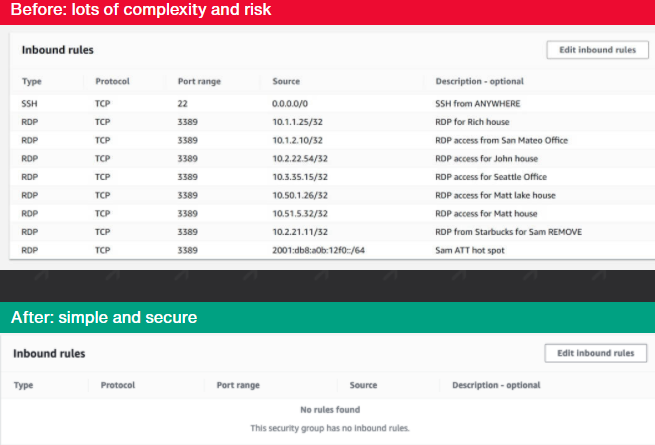Screen dimensions: 655x445
Task: Click source 0.0.0.0/0
Action: 290,104
